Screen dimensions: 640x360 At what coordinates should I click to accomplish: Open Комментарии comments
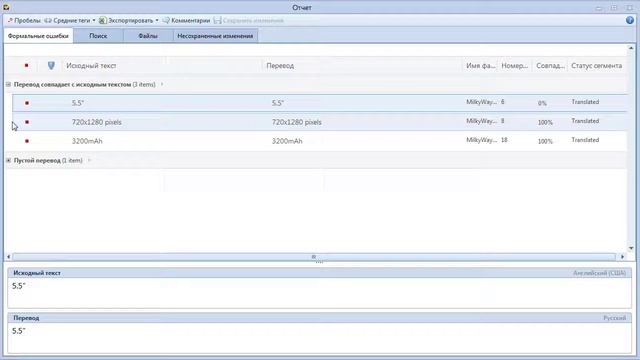coord(186,20)
